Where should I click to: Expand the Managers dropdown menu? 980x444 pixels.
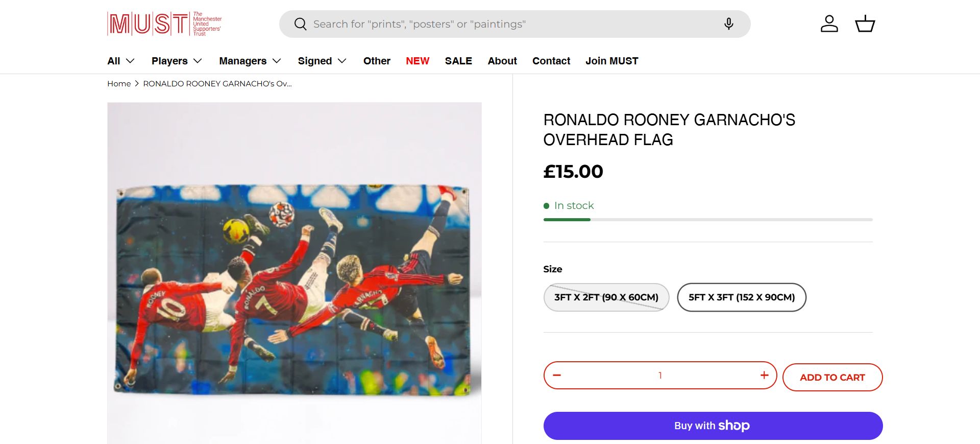point(250,61)
